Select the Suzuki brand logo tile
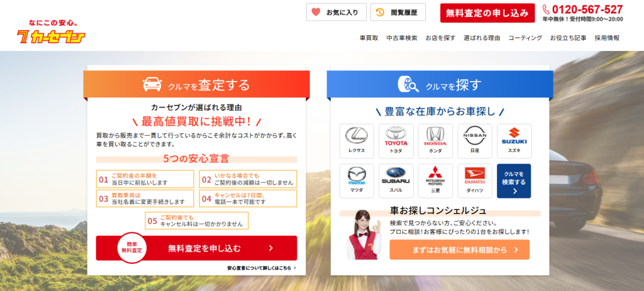This screenshot has height=291, width=644. coord(514,141)
